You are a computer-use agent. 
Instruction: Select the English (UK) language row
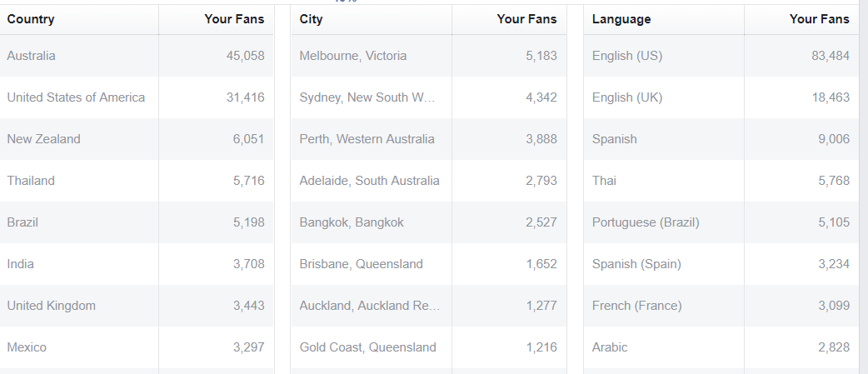pyautogui.click(x=721, y=97)
